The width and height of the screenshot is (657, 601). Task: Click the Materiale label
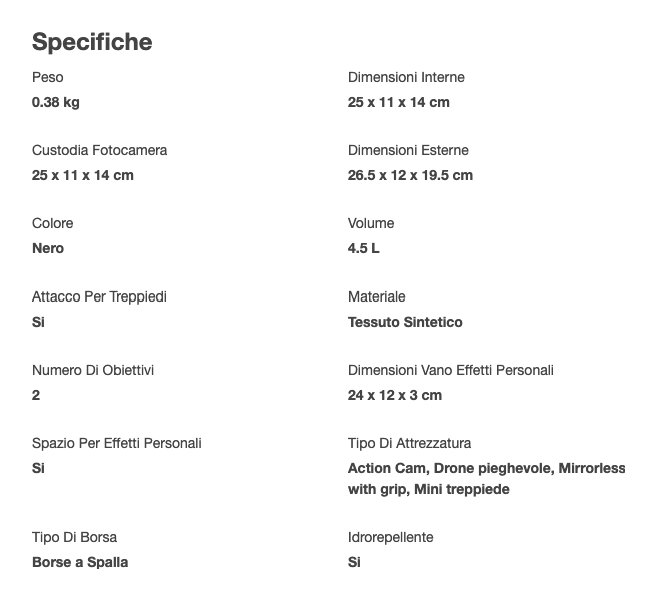(377, 297)
